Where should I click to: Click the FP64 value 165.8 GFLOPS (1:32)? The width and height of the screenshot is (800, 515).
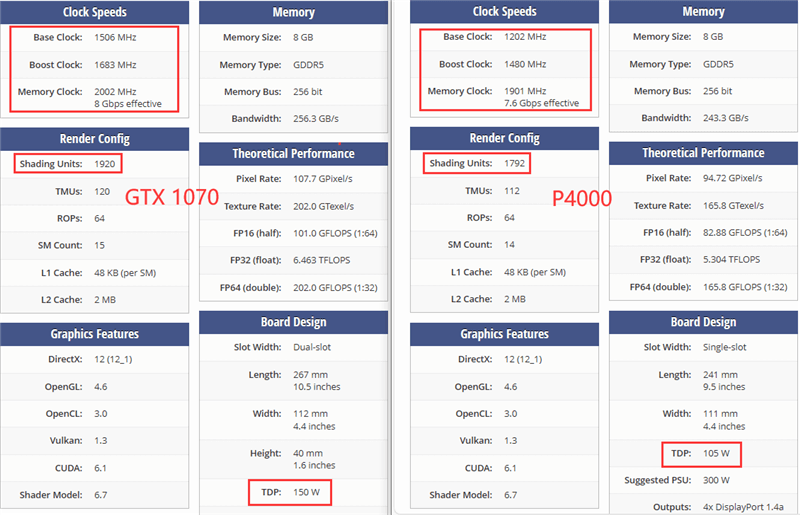click(x=745, y=287)
